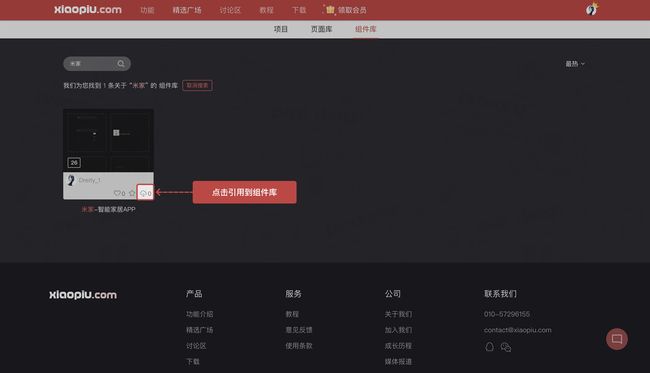The height and width of the screenshot is (373, 650).
Task: Click the 26 count badge on the thumbnail
Action: click(x=74, y=162)
